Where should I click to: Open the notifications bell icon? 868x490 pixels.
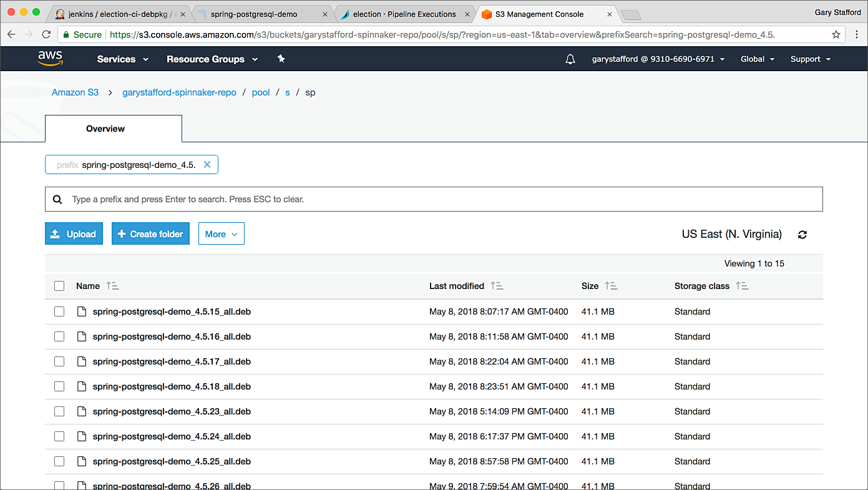pos(570,59)
